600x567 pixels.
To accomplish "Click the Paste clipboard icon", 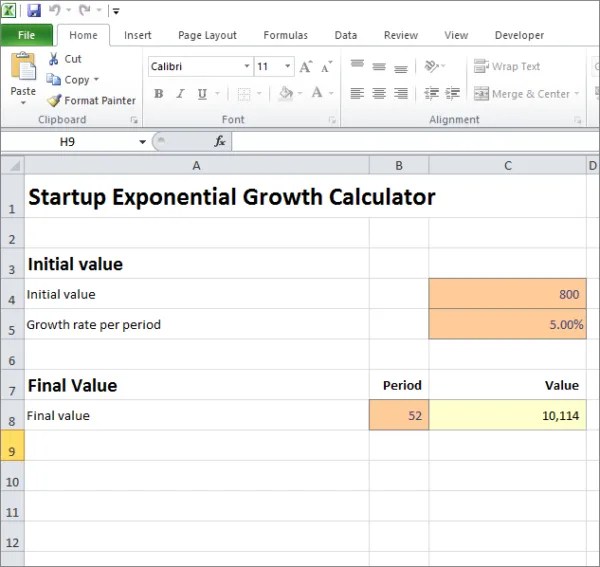I will point(23,76).
